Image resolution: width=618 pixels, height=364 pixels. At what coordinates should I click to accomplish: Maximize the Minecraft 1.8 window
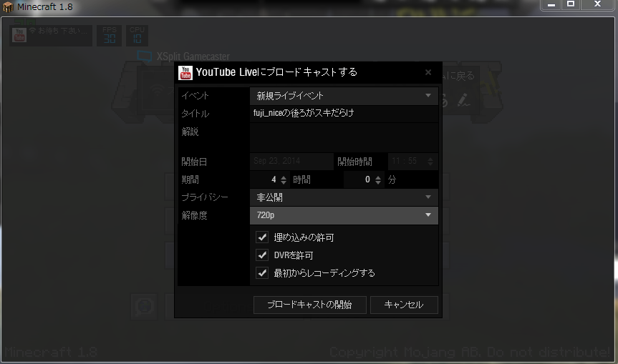click(570, 5)
